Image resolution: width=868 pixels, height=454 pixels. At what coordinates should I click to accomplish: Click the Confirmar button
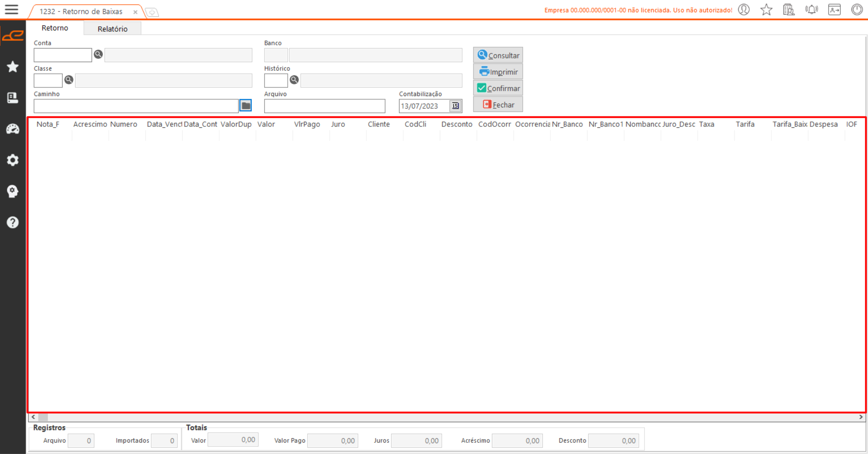(498, 88)
